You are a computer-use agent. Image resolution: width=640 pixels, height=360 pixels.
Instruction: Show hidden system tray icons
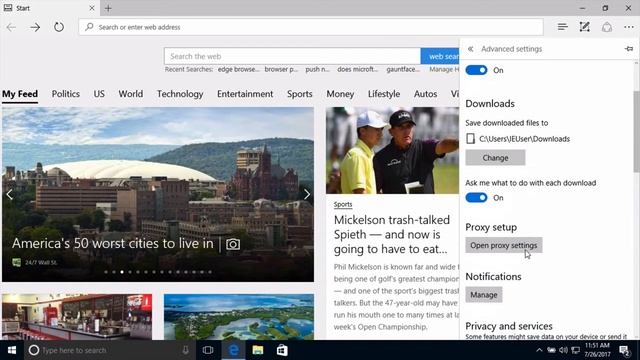click(x=539, y=350)
